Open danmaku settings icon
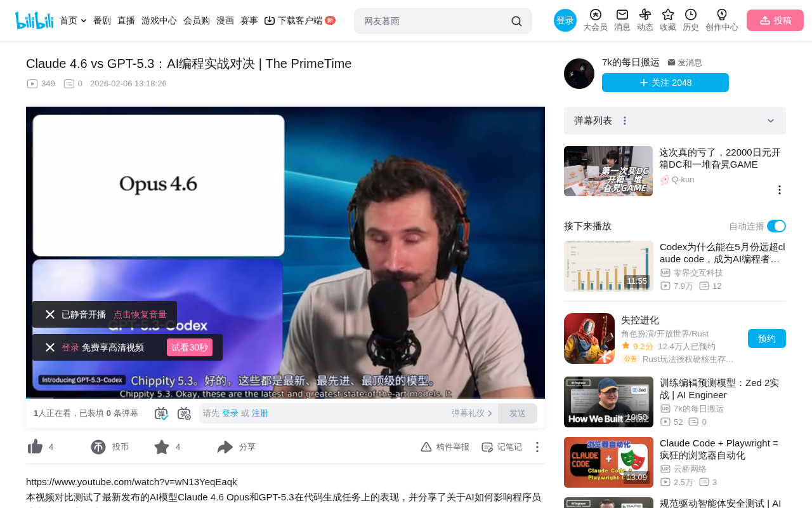The width and height of the screenshot is (812, 508). [x=184, y=413]
